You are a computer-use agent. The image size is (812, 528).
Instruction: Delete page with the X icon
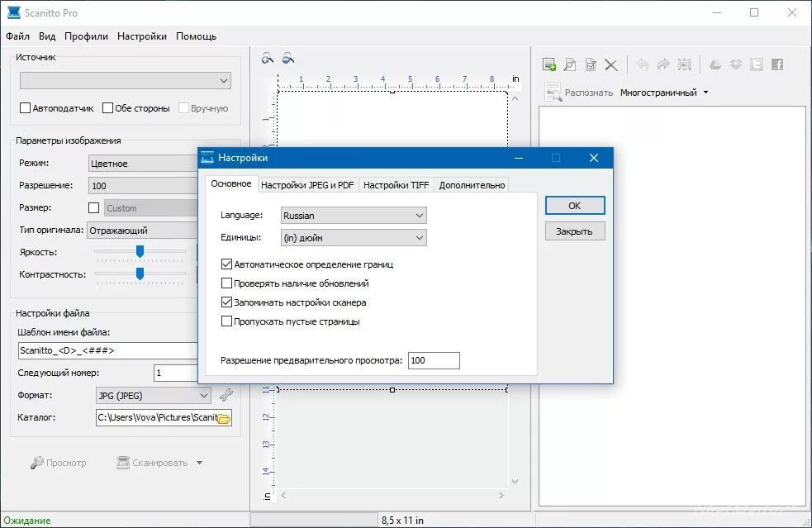(x=611, y=64)
